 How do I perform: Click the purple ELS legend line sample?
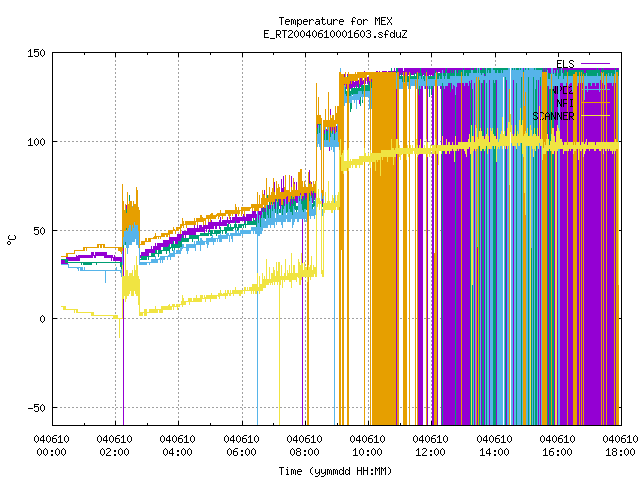pyautogui.click(x=595, y=64)
